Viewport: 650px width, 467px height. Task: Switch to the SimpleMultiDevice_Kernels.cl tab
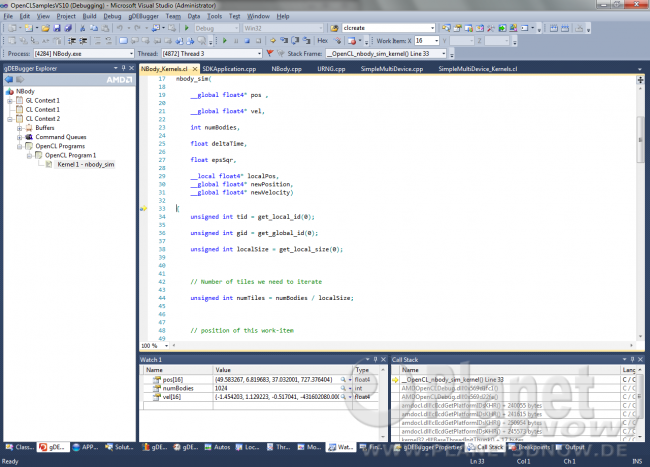478,69
